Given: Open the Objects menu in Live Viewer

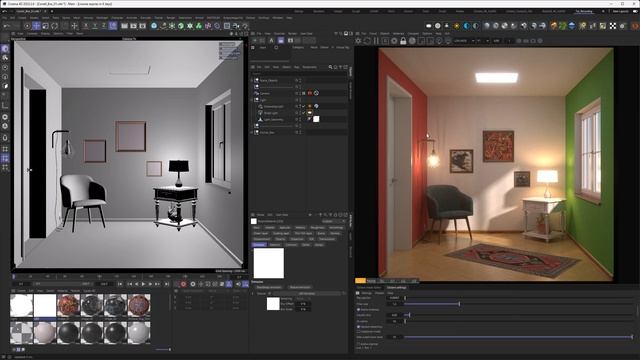Looking at the screenshot, I should [385, 33].
